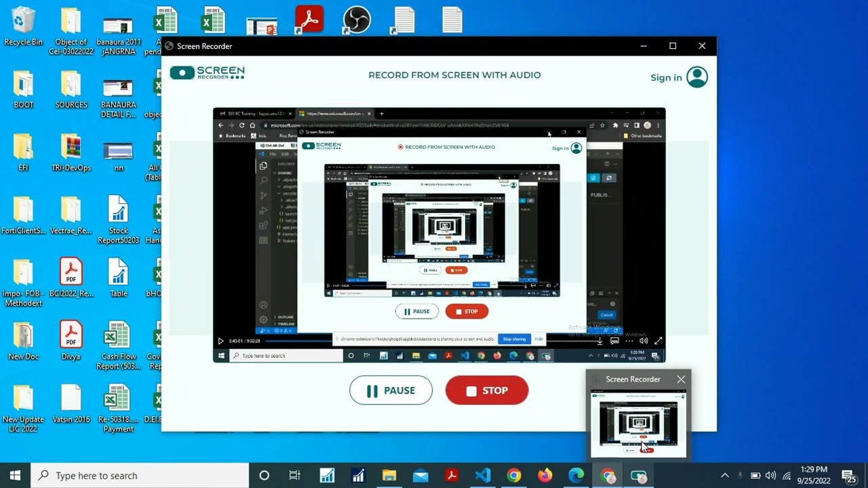The image size is (868, 488).
Task: Open the Windows Start menu
Action: point(15,476)
